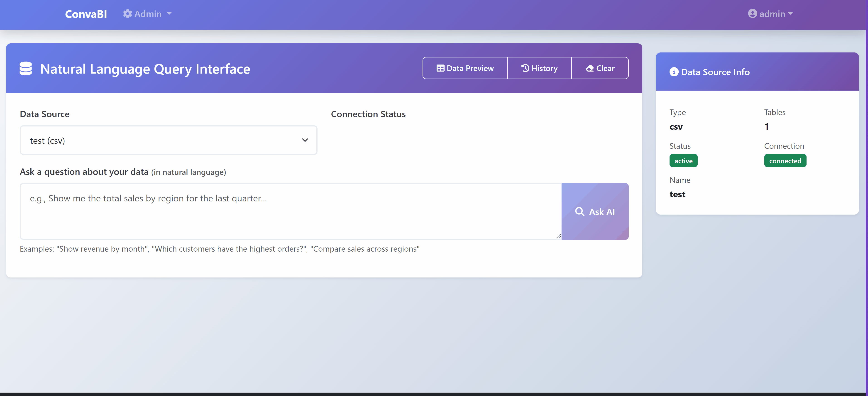View query History
The height and width of the screenshot is (396, 868).
[539, 68]
